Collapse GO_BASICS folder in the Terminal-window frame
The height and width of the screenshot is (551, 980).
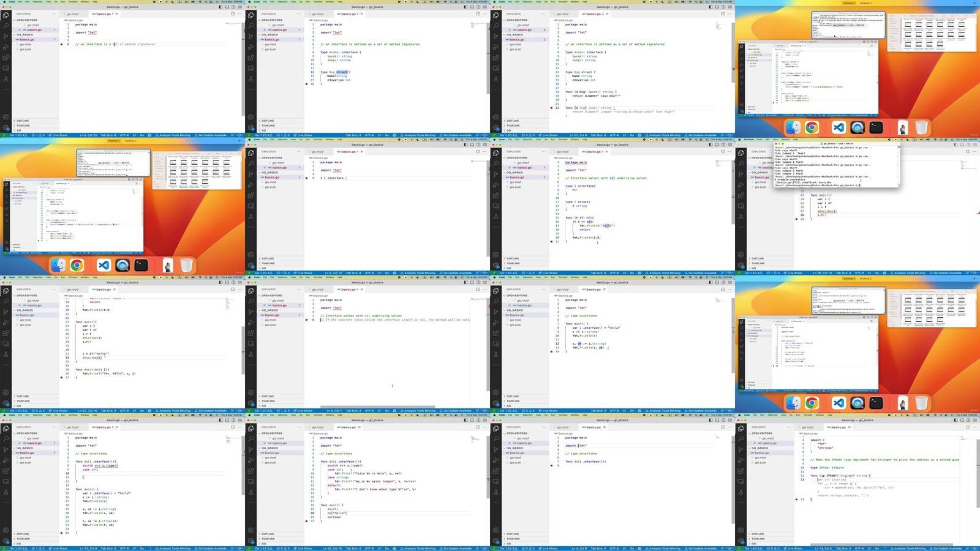click(x=760, y=172)
